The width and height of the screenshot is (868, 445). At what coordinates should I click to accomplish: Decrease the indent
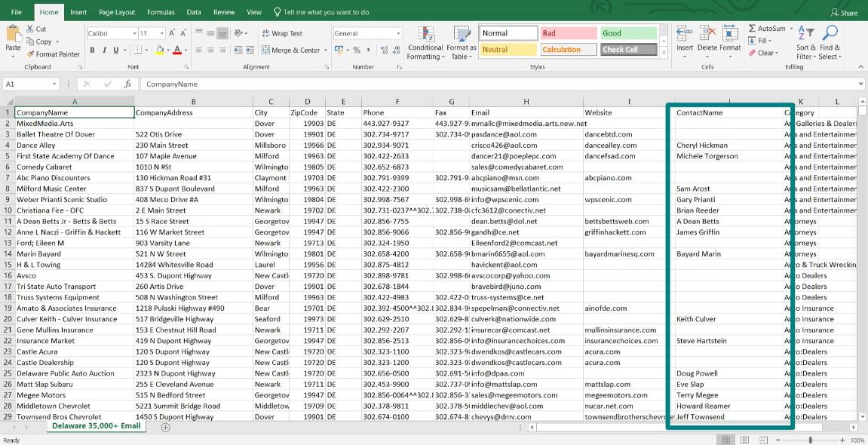point(238,51)
